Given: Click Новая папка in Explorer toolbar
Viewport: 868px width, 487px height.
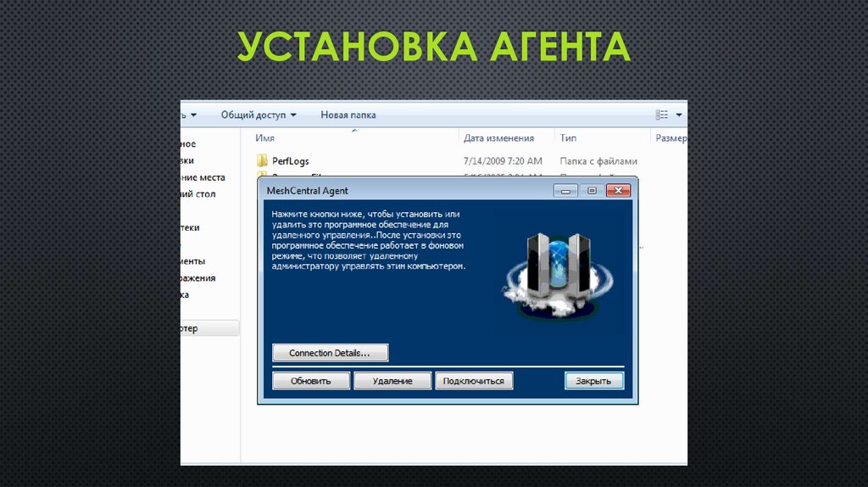Looking at the screenshot, I should [348, 115].
